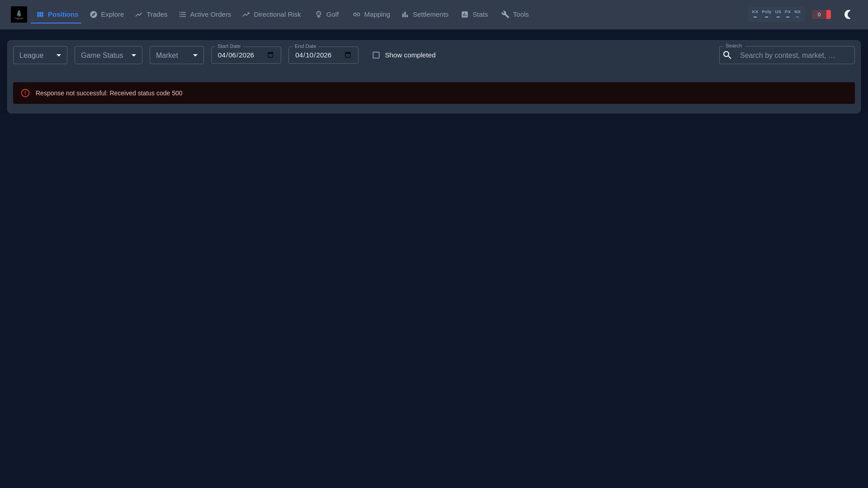Toggle dark mode with the moon icon
This screenshot has width=868, height=488.
coord(848,14)
